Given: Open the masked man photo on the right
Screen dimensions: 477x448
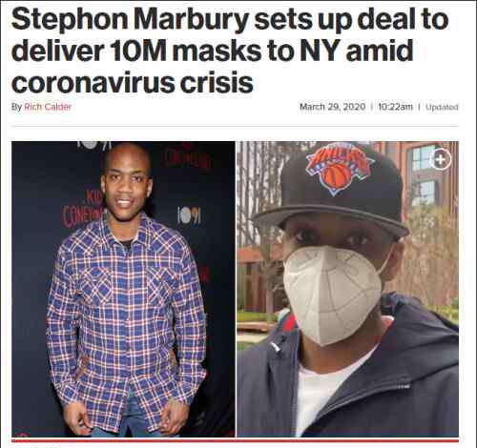Looking at the screenshot, I should click(x=348, y=289).
